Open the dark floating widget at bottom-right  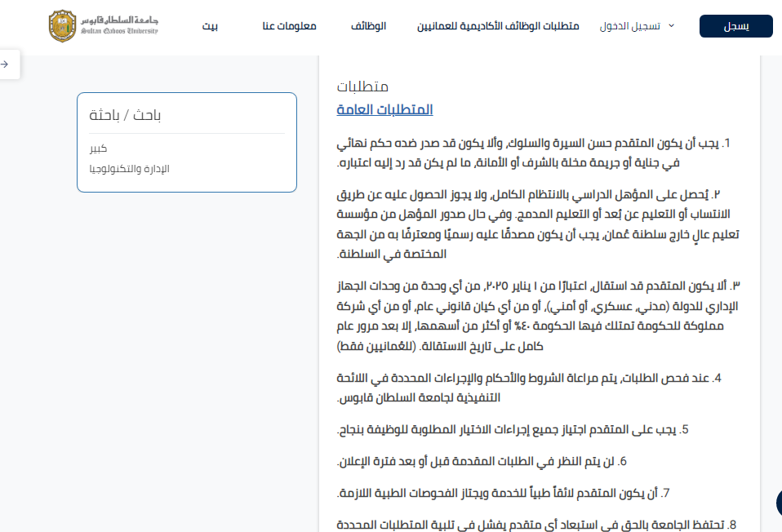tap(777, 502)
